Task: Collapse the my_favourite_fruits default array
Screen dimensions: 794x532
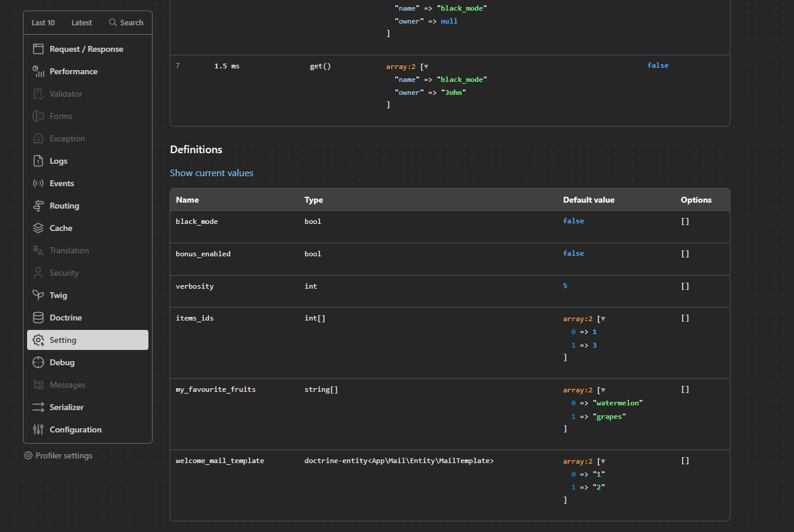Action: point(603,390)
